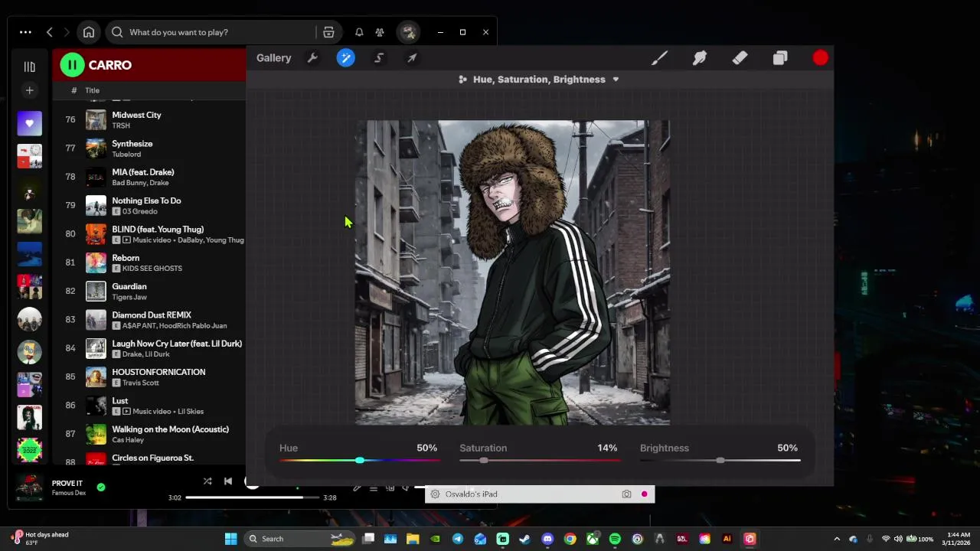Go back in Spotify navigation

pos(50,32)
